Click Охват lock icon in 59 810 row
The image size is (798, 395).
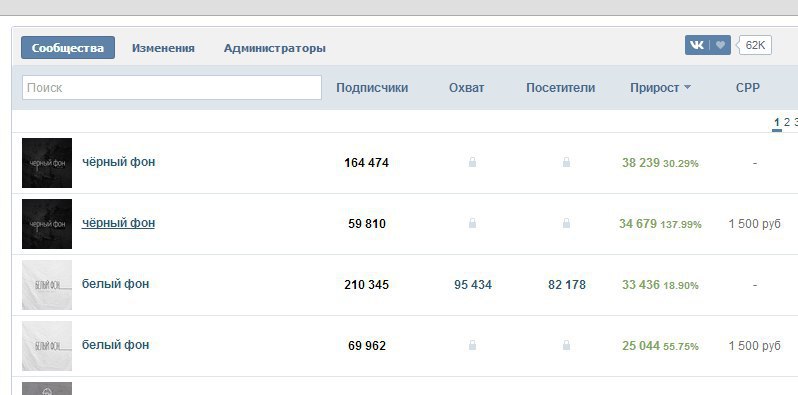(x=472, y=223)
